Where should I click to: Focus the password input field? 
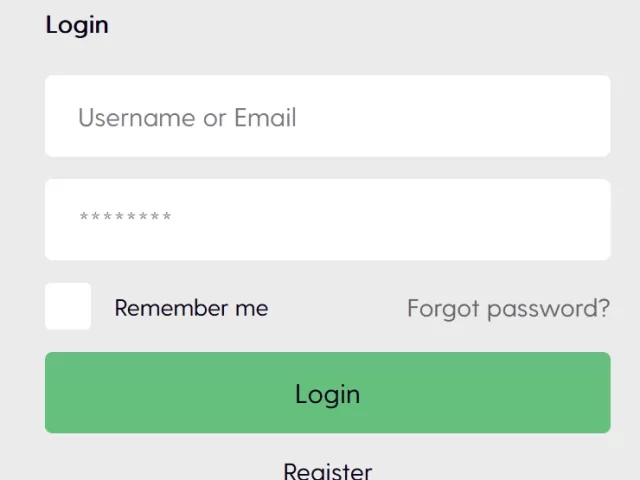coord(327,219)
